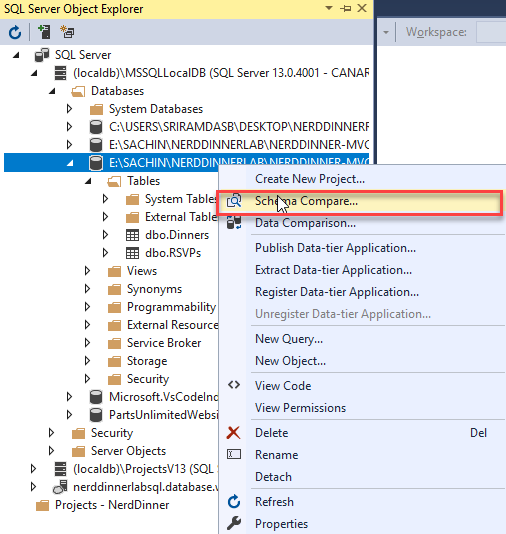
Task: Expand the Service Broker folder
Action: click(x=88, y=343)
